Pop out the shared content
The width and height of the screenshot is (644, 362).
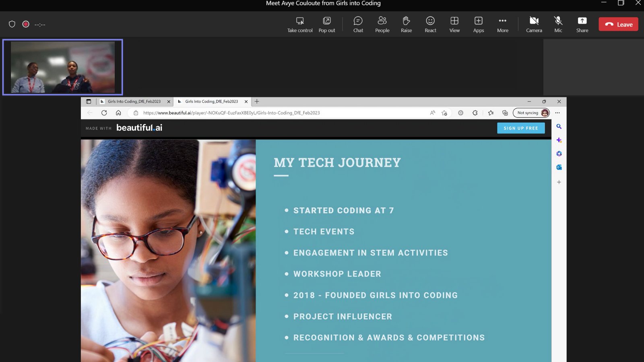pos(327,25)
